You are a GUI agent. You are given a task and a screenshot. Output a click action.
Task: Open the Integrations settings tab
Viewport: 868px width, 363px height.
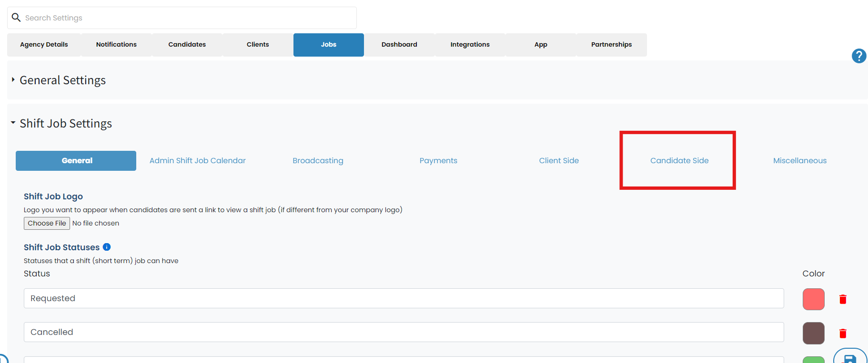[x=470, y=45]
